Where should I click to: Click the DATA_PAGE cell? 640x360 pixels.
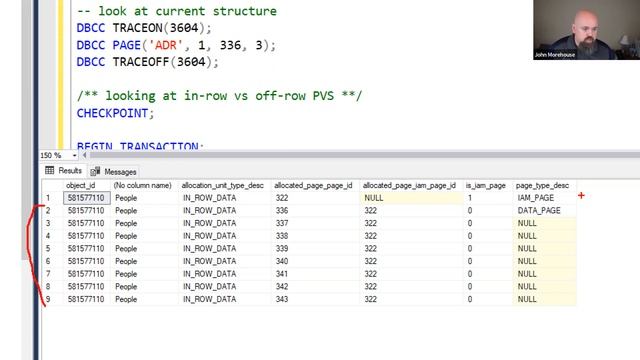[x=544, y=211]
